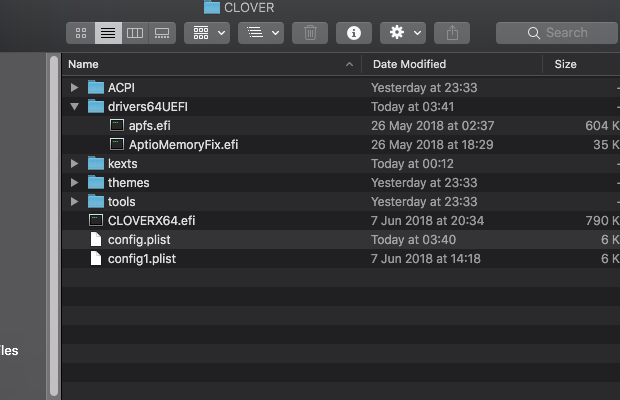This screenshot has width=620, height=400.
Task: Open the item grouping dropdown
Action: coord(207,33)
